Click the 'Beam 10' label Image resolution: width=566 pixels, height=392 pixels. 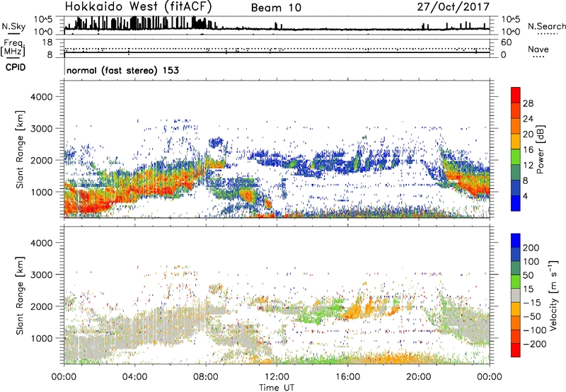pyautogui.click(x=276, y=8)
